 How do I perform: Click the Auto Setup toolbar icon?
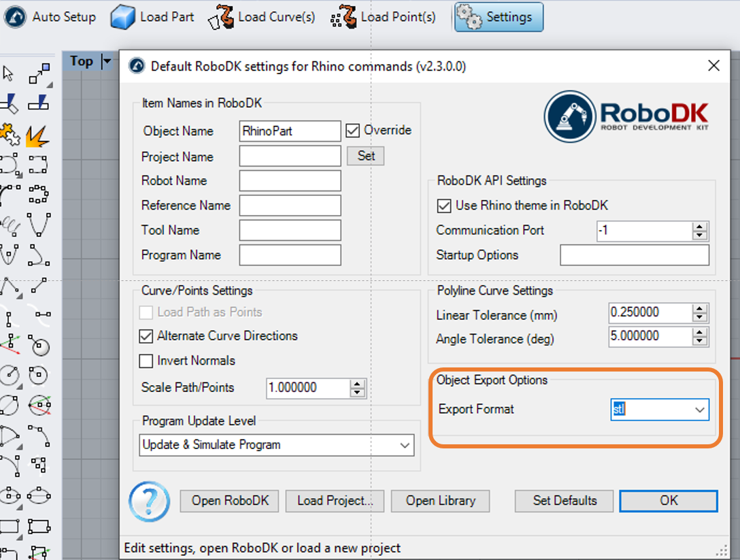(x=16, y=17)
